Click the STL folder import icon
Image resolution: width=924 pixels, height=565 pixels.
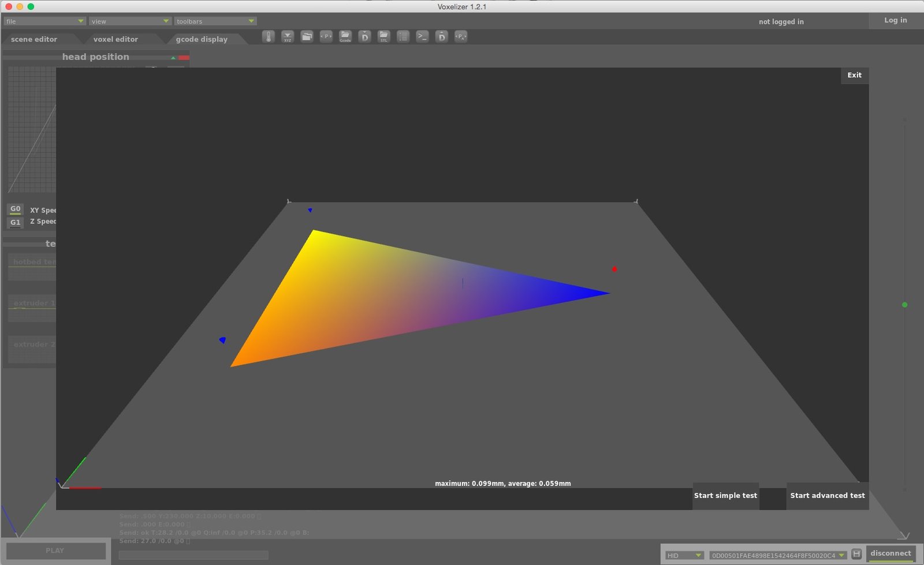(x=384, y=36)
